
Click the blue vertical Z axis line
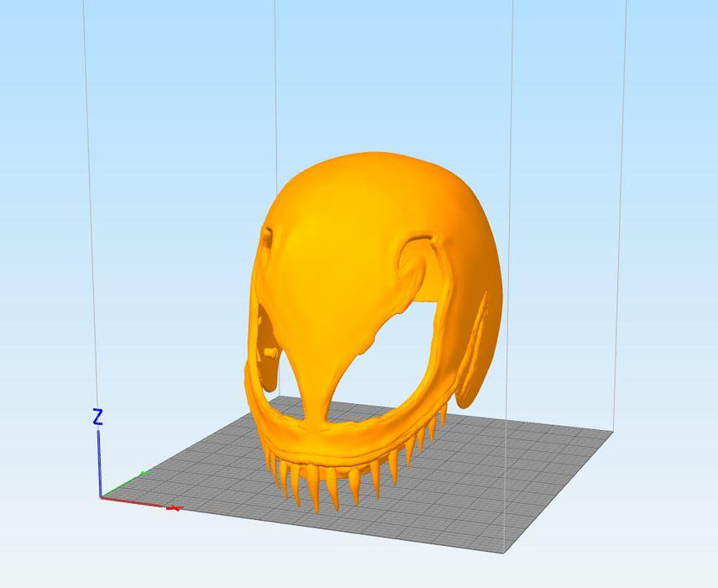[99, 462]
